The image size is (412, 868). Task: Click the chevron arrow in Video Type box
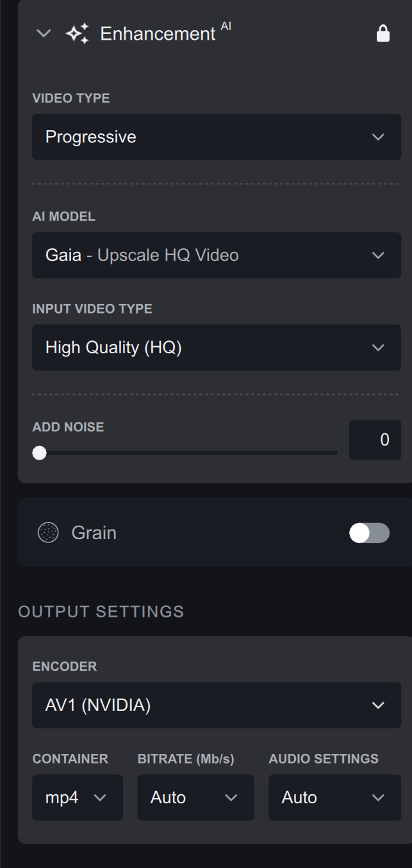(378, 137)
